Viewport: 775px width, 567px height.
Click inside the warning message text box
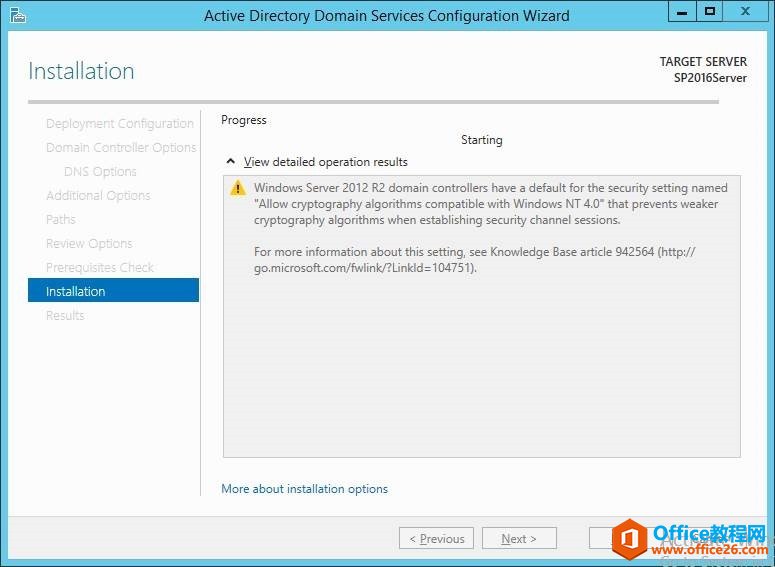(481, 360)
